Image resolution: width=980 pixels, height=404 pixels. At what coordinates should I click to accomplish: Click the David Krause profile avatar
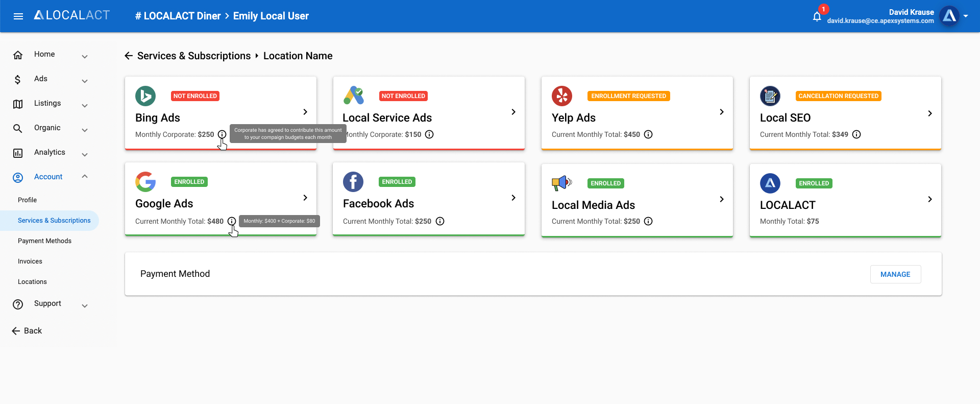pyautogui.click(x=949, y=16)
